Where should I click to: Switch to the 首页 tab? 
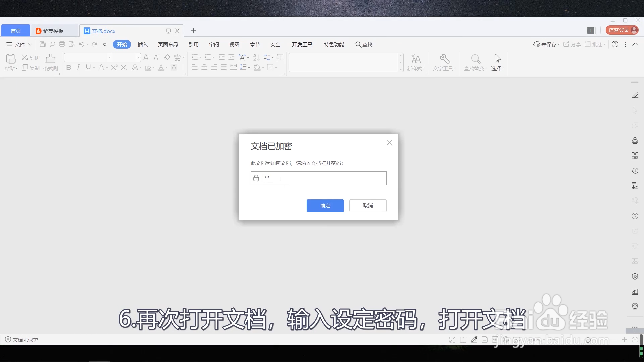point(16,31)
